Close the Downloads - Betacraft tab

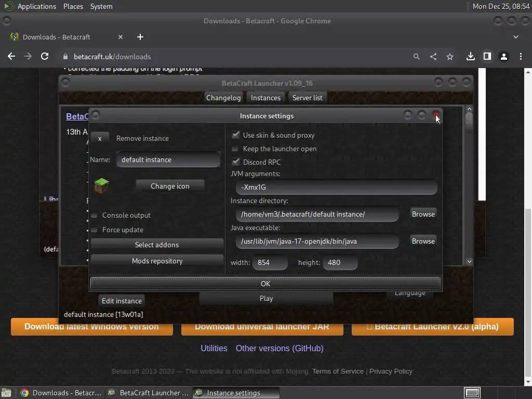(x=121, y=37)
